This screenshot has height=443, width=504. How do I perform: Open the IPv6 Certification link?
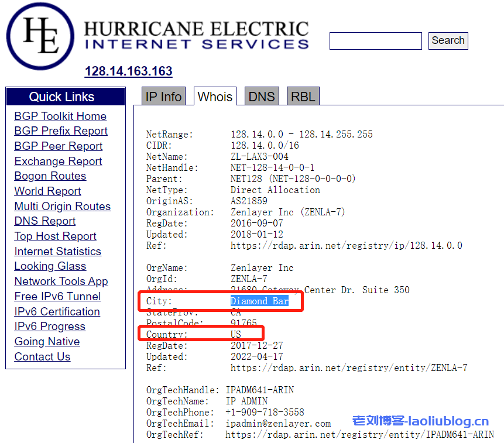57,312
